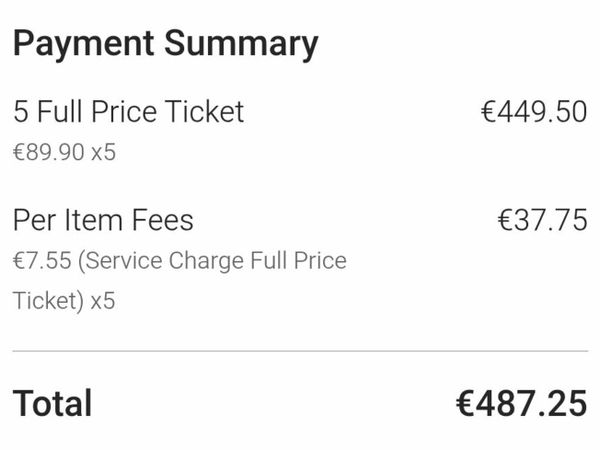
Task: Select the bold Total label
Action: pyautogui.click(x=52, y=403)
